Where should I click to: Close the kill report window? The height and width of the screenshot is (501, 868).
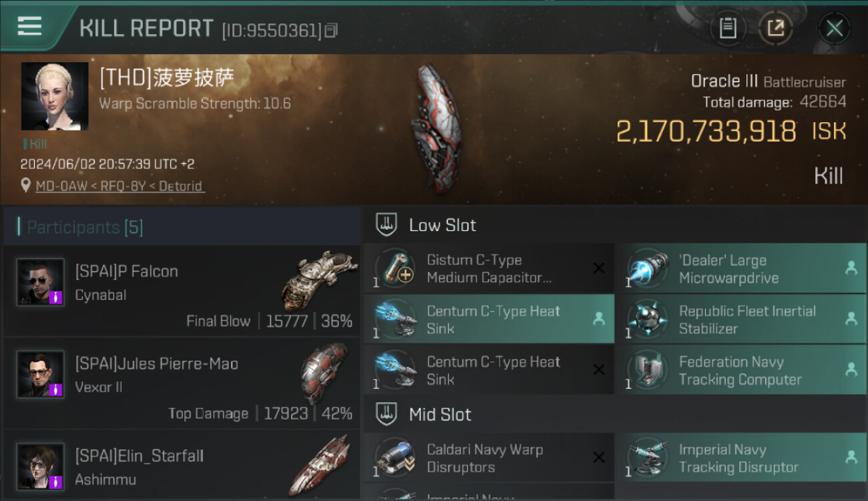coord(834,28)
